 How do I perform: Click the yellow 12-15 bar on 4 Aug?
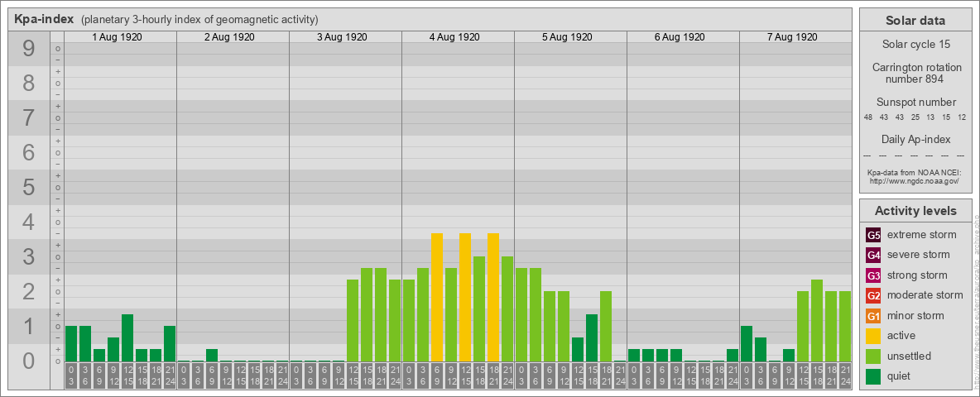tap(465, 297)
